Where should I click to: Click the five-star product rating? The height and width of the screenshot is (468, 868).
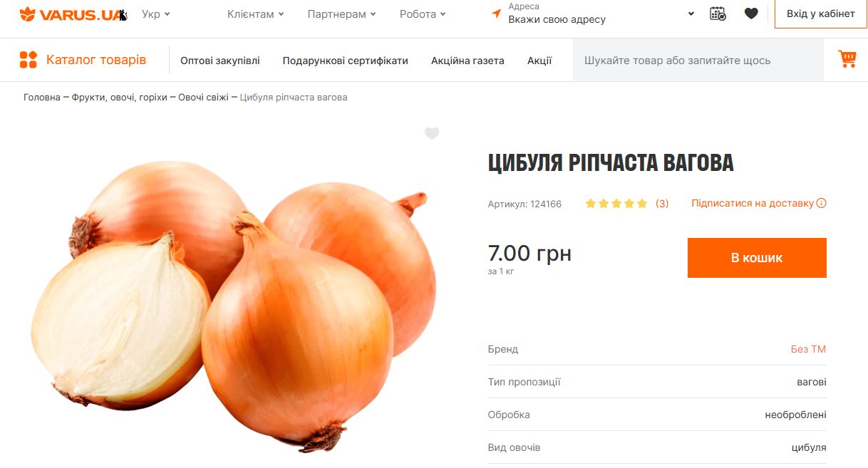pos(616,204)
